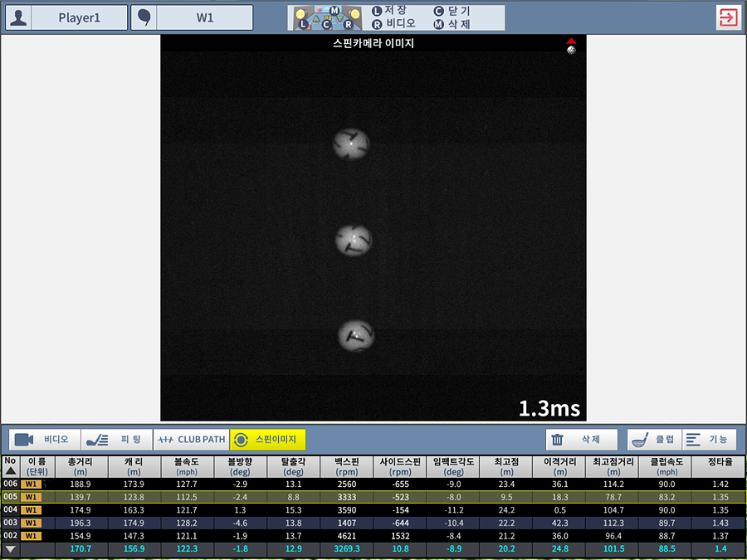Click the golf club head icon beside W1

144,17
